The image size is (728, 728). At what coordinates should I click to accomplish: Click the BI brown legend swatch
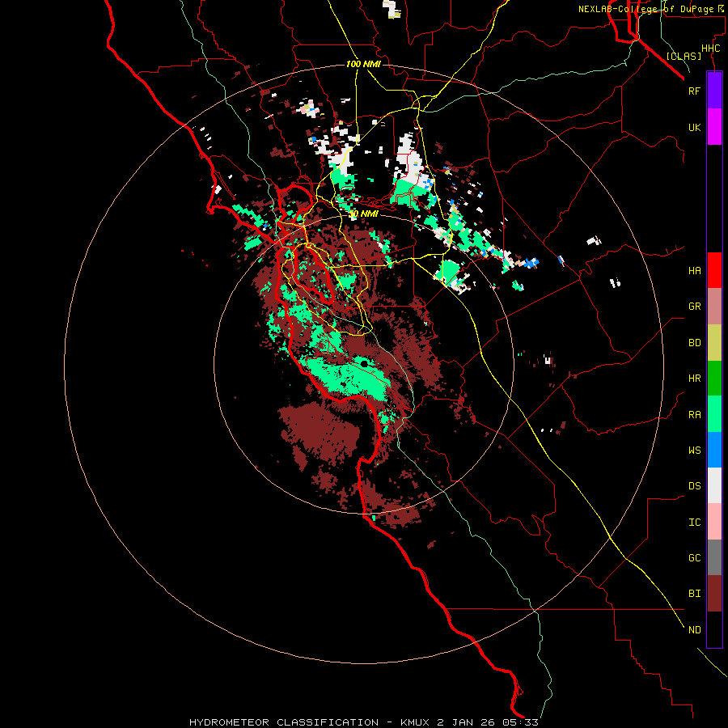click(714, 594)
